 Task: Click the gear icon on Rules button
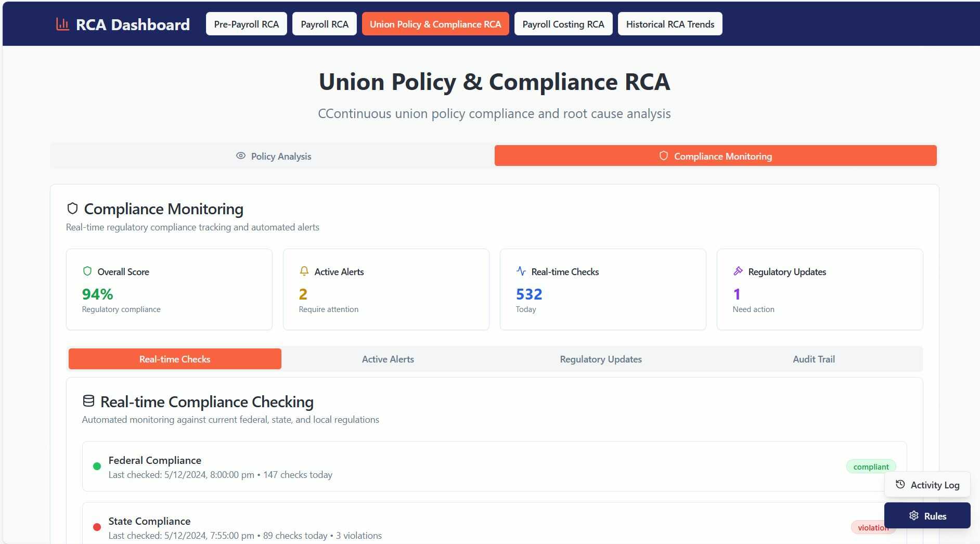[x=914, y=515]
